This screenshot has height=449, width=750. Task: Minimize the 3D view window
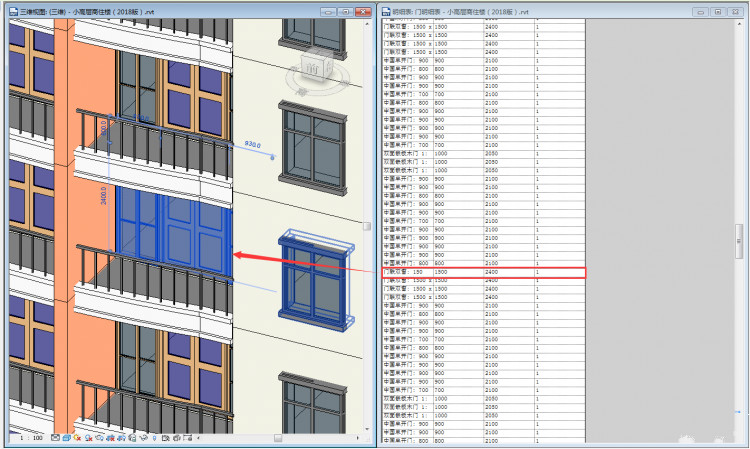pyautogui.click(x=328, y=11)
